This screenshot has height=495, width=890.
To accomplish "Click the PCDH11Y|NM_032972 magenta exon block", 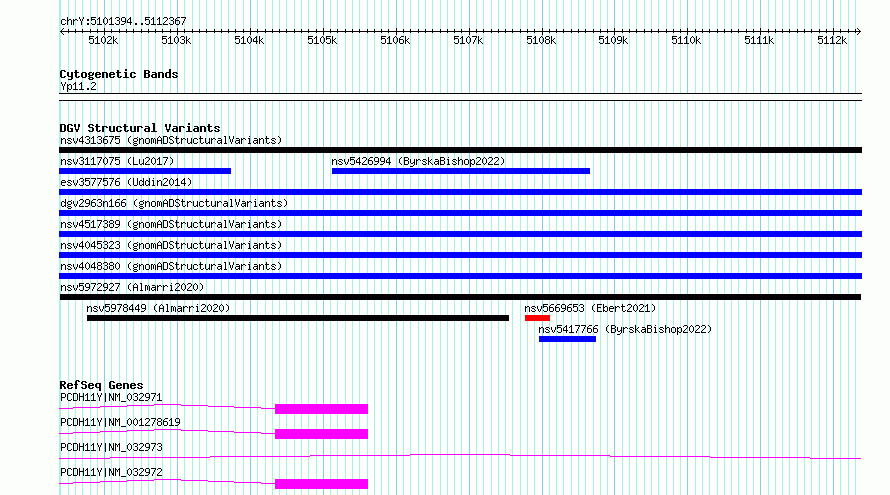I will pyautogui.click(x=321, y=484).
